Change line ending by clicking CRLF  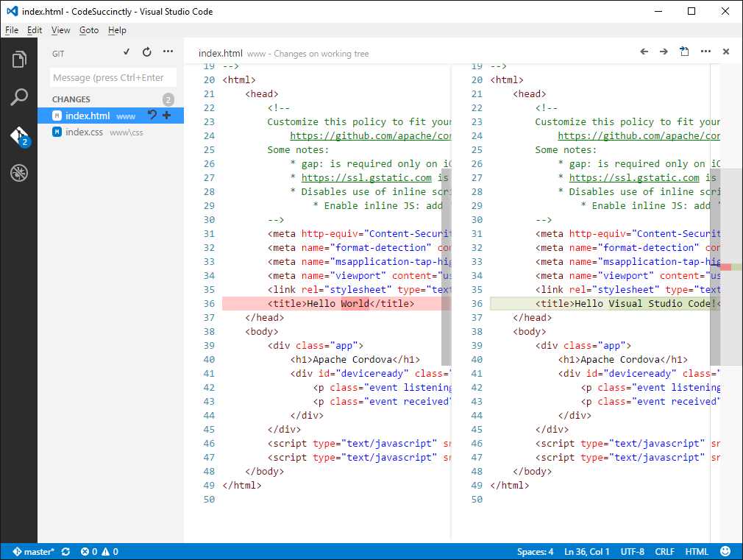664,551
